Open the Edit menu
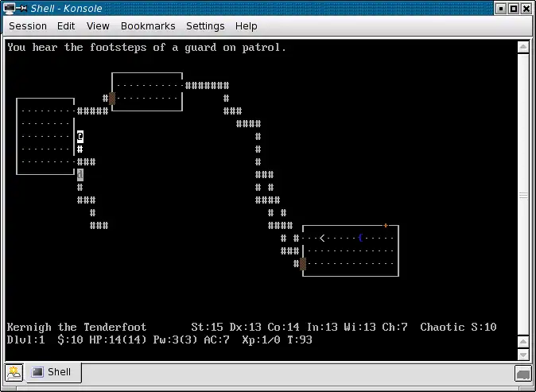536x392 pixels. point(66,26)
